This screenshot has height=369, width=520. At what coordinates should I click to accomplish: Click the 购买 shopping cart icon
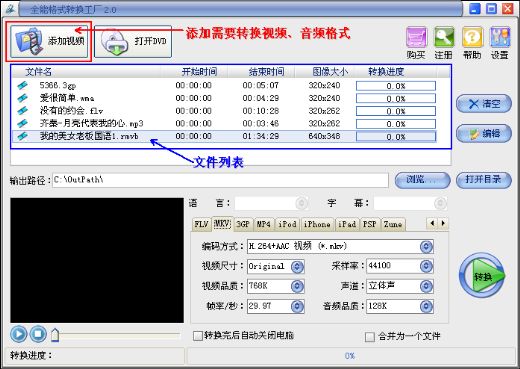[416, 38]
